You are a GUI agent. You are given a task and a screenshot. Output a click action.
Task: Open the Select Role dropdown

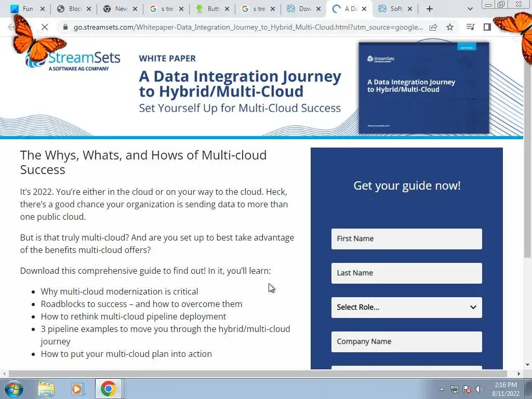(x=406, y=308)
